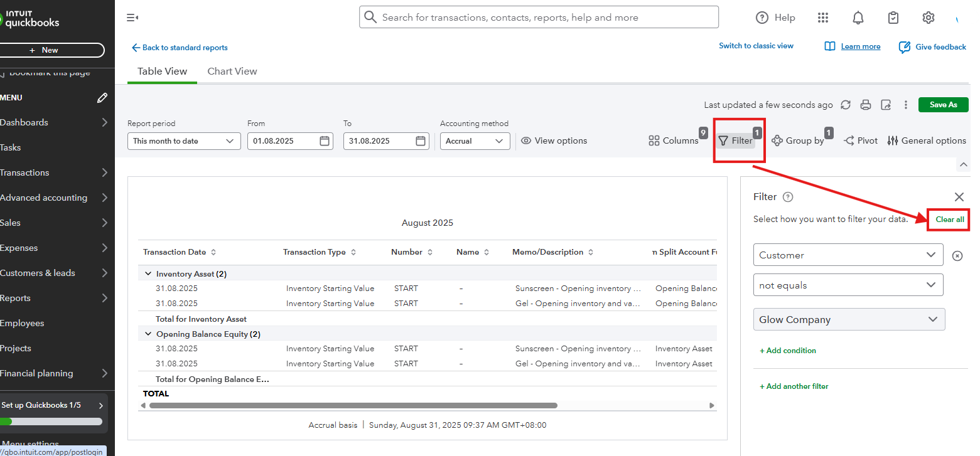This screenshot has width=980, height=456.
Task: Open the Accounting method Accrual dropdown
Action: pos(475,141)
